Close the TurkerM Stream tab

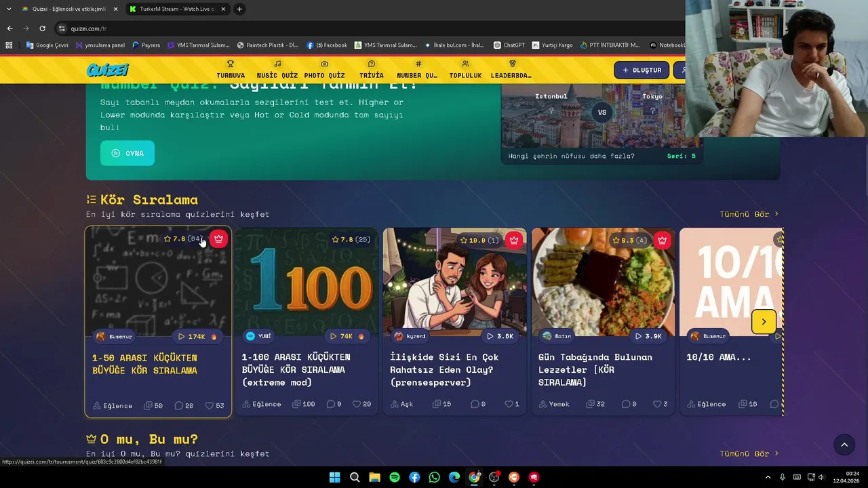tap(223, 9)
